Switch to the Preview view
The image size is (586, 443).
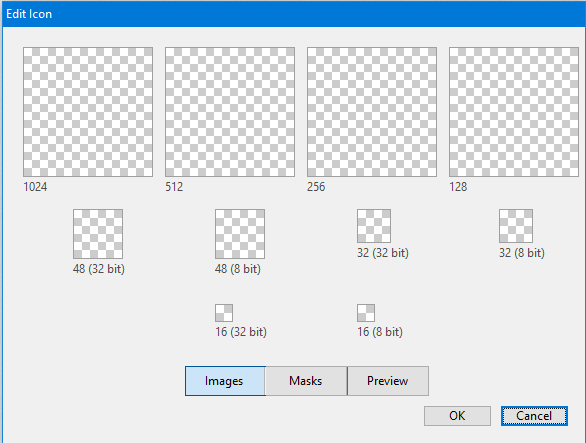click(388, 381)
